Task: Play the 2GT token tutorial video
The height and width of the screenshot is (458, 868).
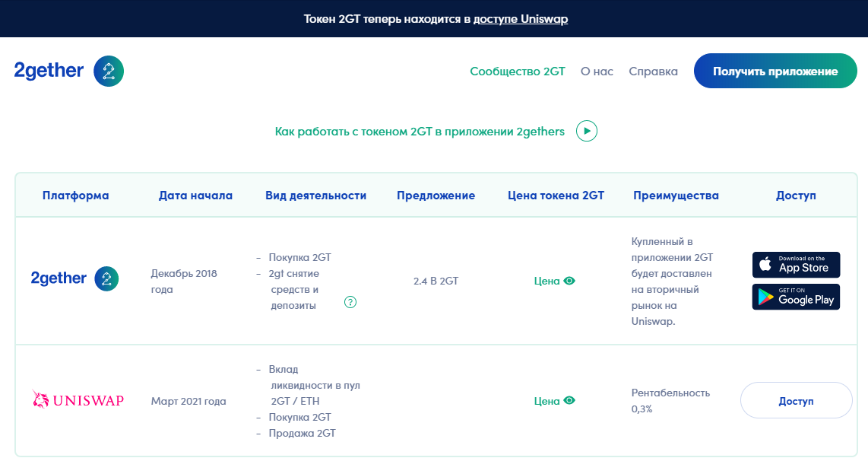Action: [587, 132]
